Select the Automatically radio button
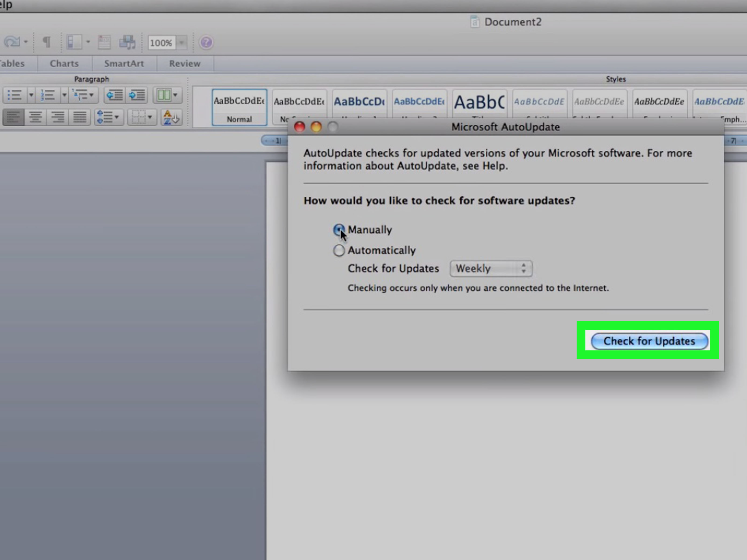This screenshot has height=560, width=747. coord(339,250)
